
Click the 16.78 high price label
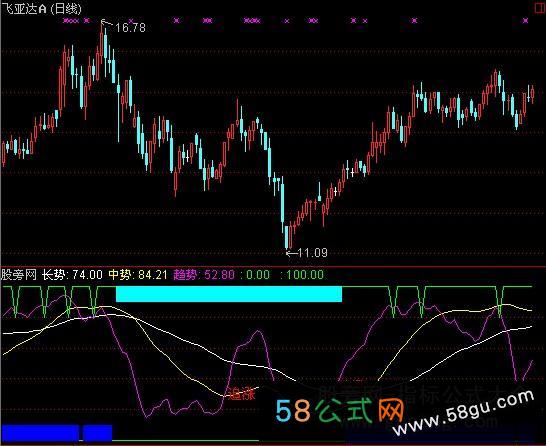click(130, 28)
